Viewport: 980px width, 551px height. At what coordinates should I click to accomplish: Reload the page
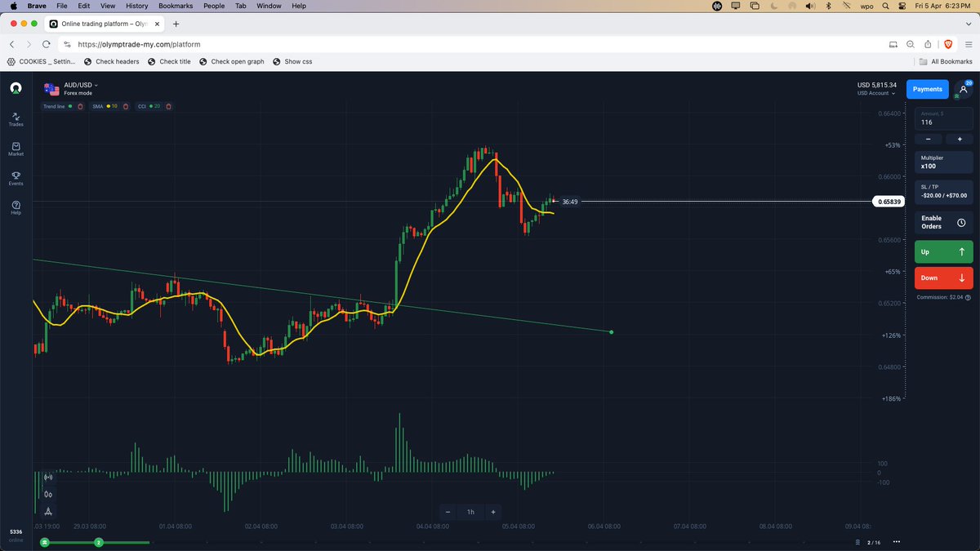tap(46, 44)
